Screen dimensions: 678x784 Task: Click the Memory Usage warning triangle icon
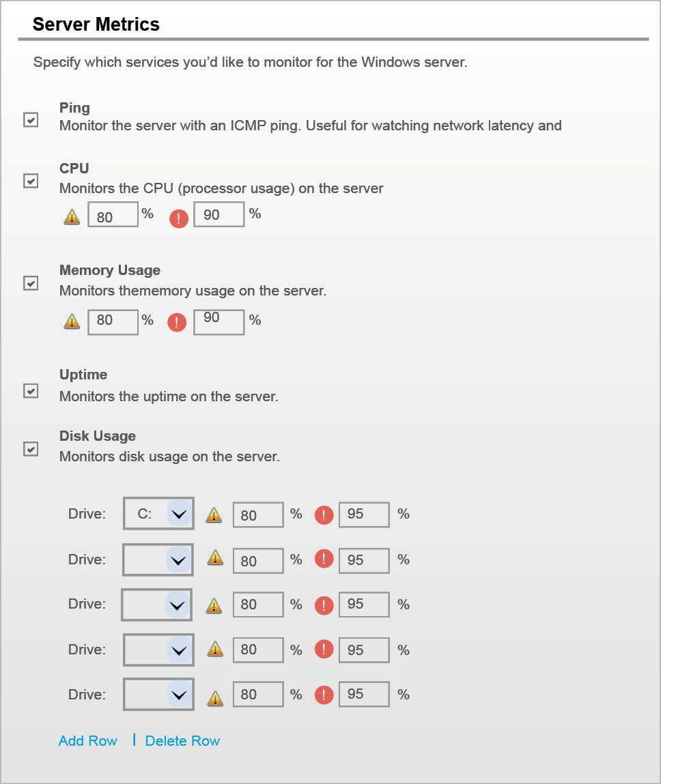pos(72,322)
